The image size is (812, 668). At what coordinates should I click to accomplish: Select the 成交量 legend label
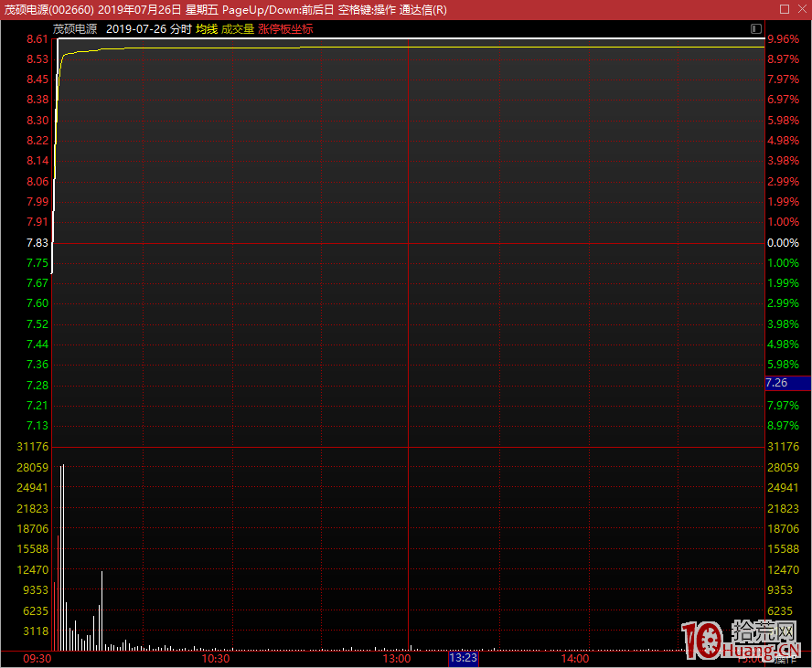coord(238,29)
